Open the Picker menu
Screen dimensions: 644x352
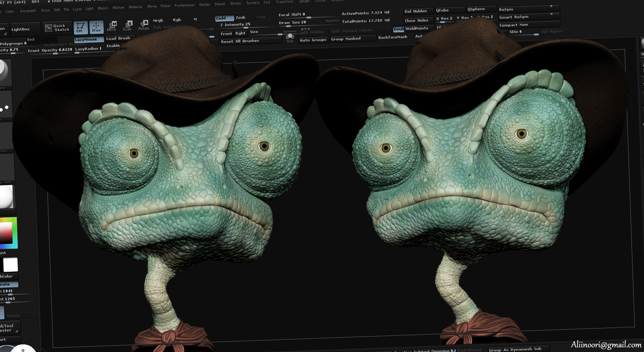pos(166,6)
